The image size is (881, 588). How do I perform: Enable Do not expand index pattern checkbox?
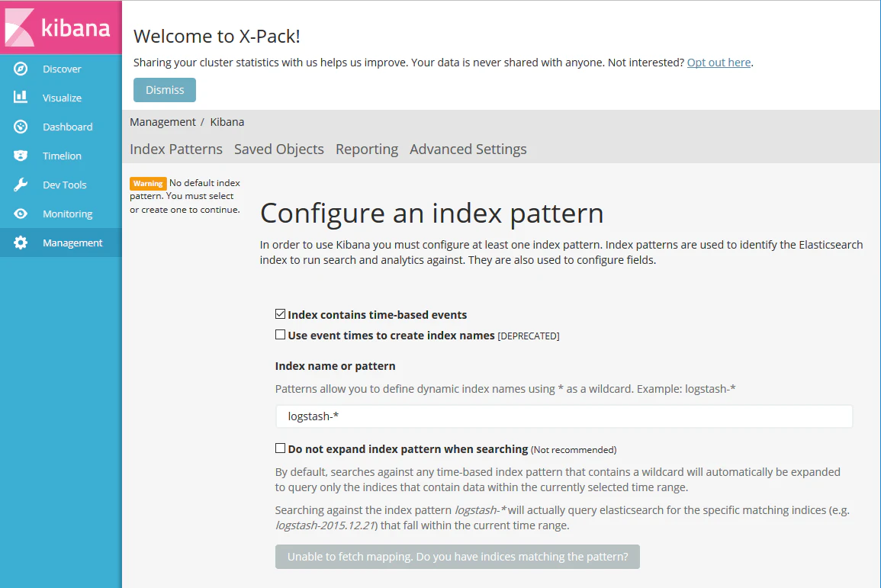pos(281,448)
